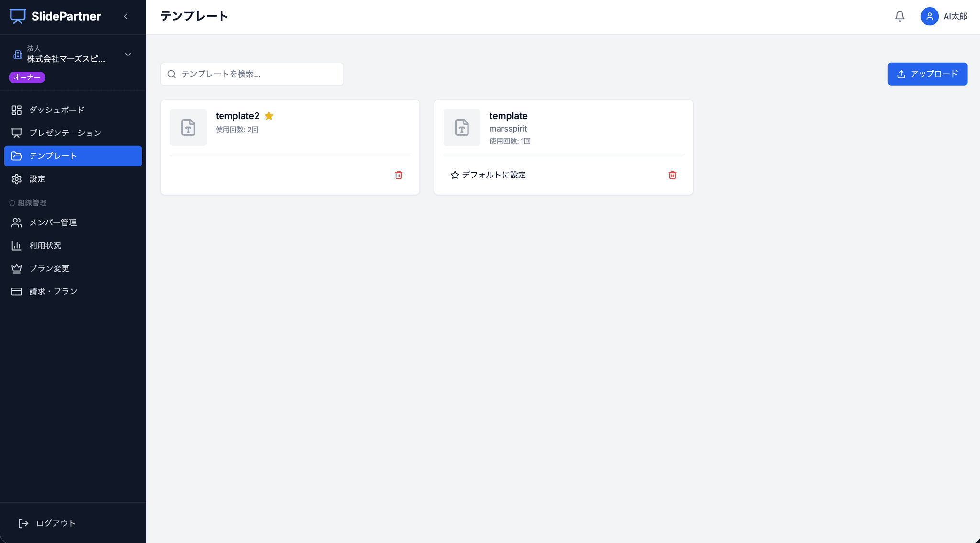This screenshot has height=543, width=980.
Task: Set template as default with star toggle
Action: pos(488,175)
